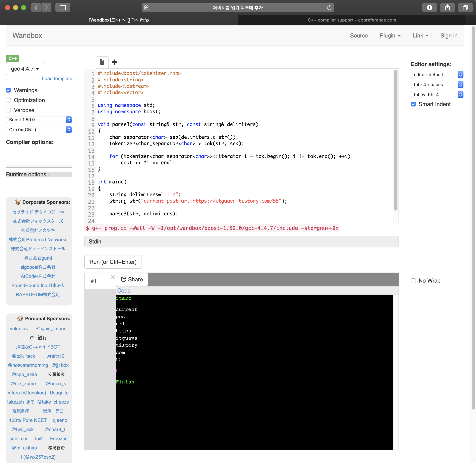The height and width of the screenshot is (463, 476).
Task: Click the Safari downloads icon
Action: pyautogui.click(x=429, y=8)
